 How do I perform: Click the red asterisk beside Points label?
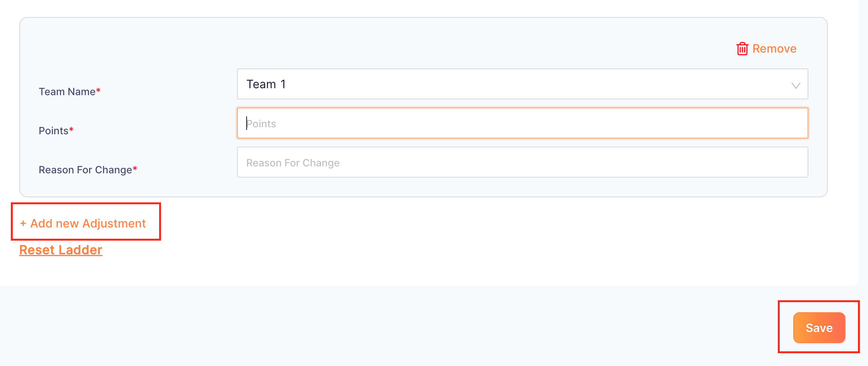click(x=71, y=130)
